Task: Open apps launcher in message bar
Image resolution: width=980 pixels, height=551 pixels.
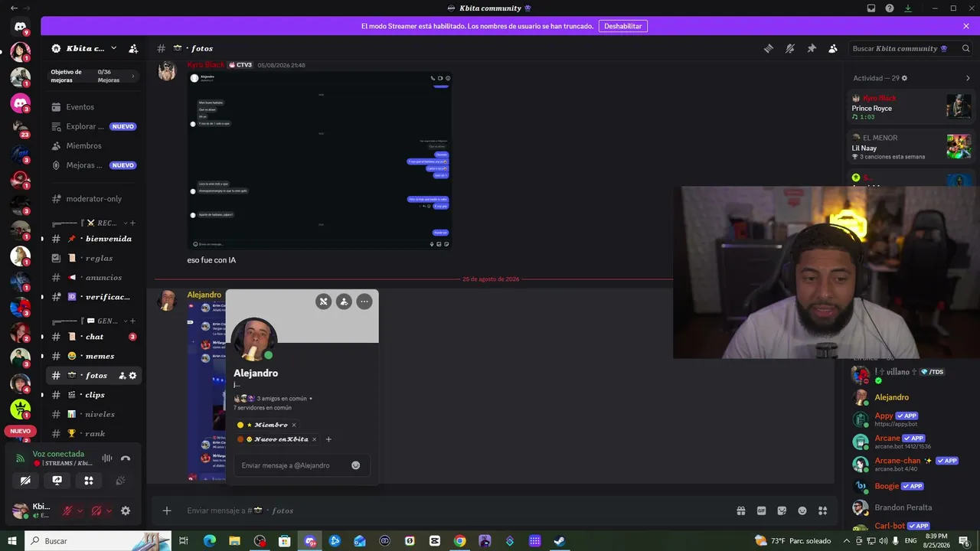Action: [823, 510]
